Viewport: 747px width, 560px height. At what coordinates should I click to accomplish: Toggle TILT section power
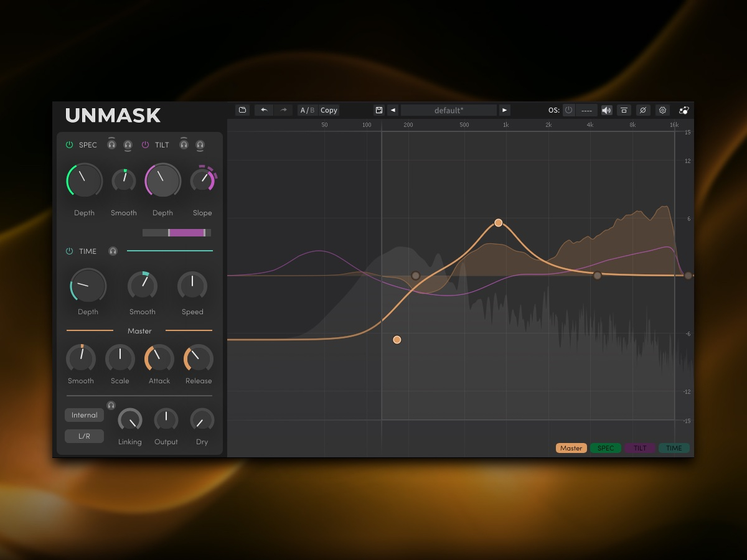[x=146, y=144]
